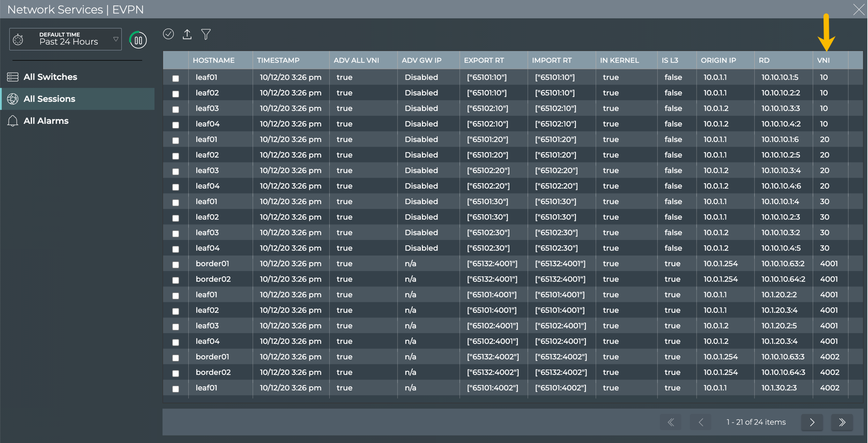
Task: Select the first leaf01 row checkbox
Action: click(176, 78)
